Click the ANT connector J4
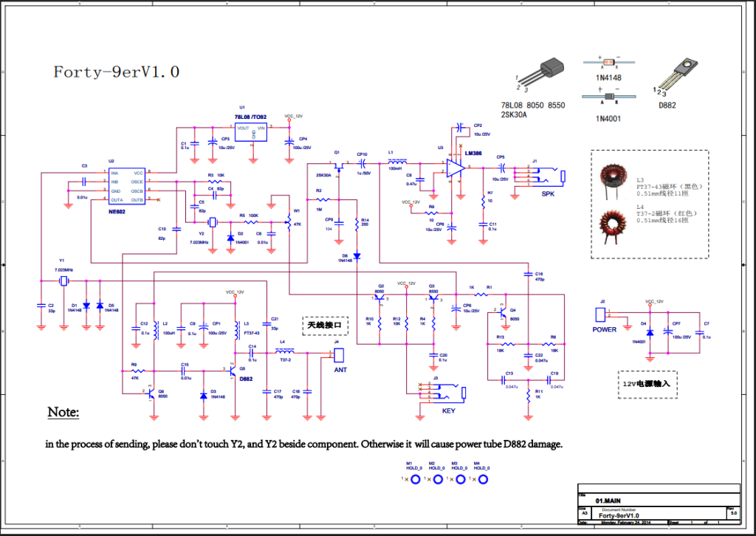Image resolution: width=756 pixels, height=536 pixels. (x=340, y=355)
